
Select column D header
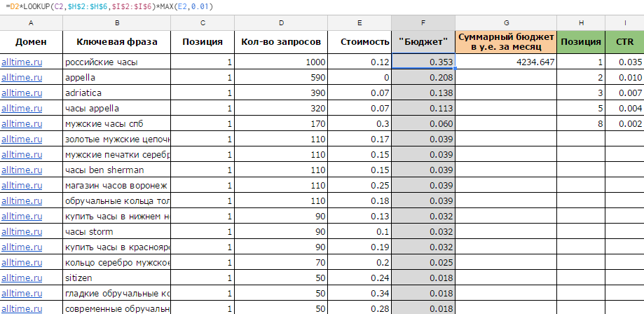pos(281,23)
